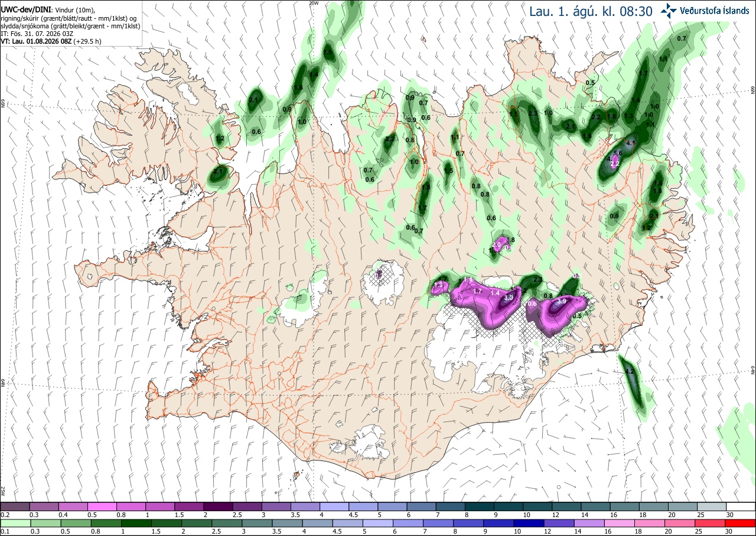Click the 4.1 precipitation value on the map
Viewport: 756px width, 536px height.
(x=630, y=143)
